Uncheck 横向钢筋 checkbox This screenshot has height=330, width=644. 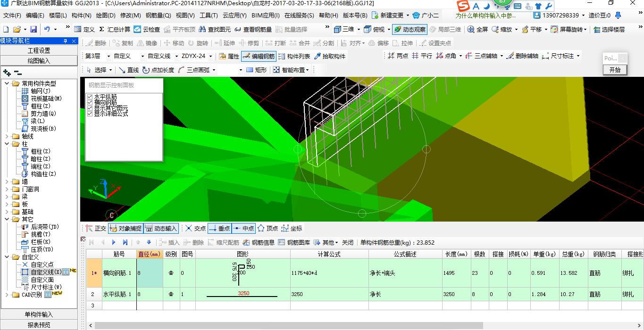90,102
